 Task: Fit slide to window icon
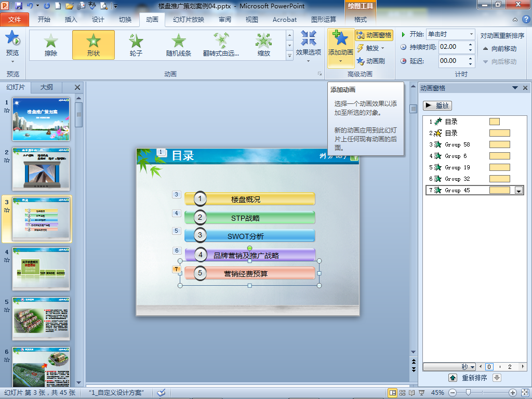(525, 393)
